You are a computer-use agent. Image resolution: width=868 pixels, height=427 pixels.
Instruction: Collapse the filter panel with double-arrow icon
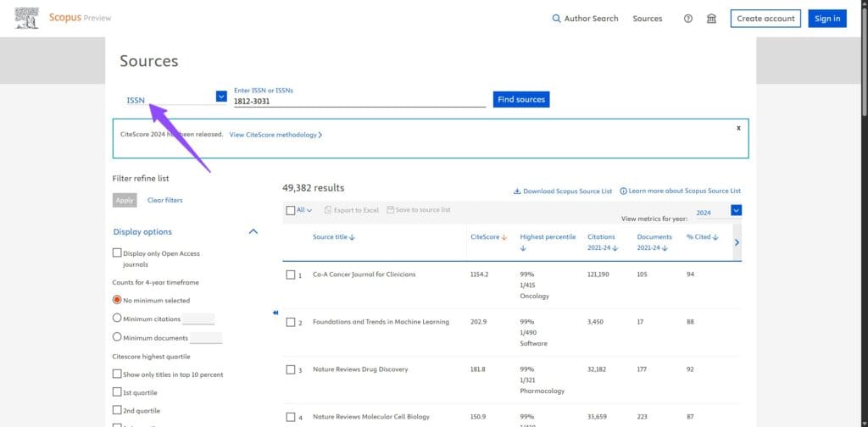275,313
